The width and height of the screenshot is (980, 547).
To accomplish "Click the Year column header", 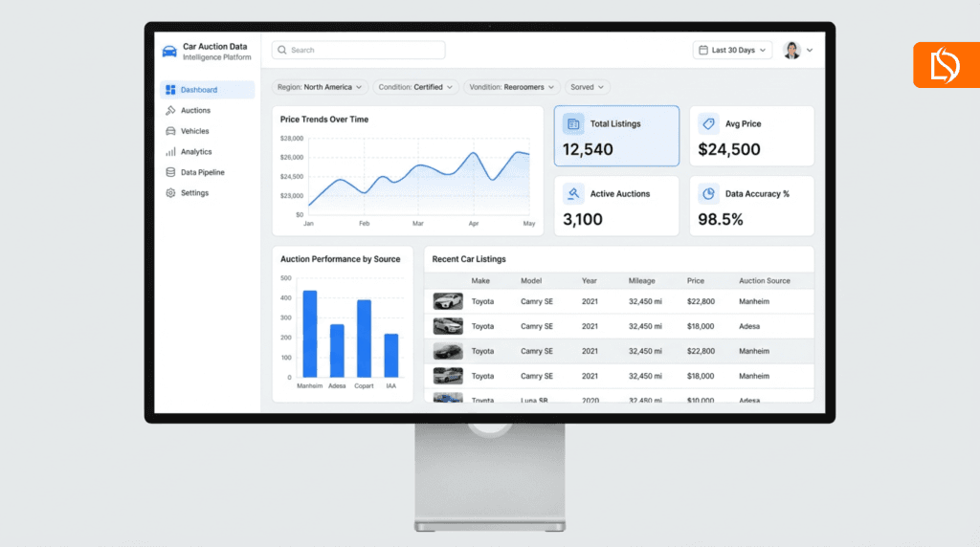I will [x=590, y=281].
